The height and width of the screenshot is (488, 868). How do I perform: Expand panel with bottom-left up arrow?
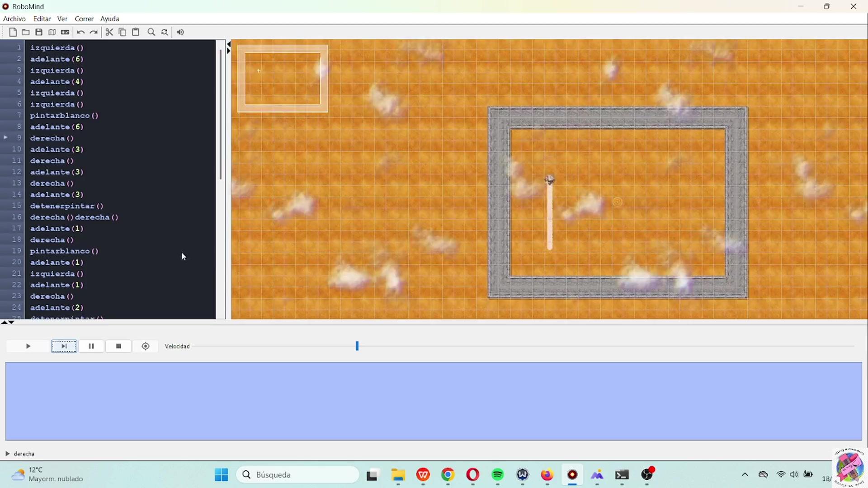4,322
